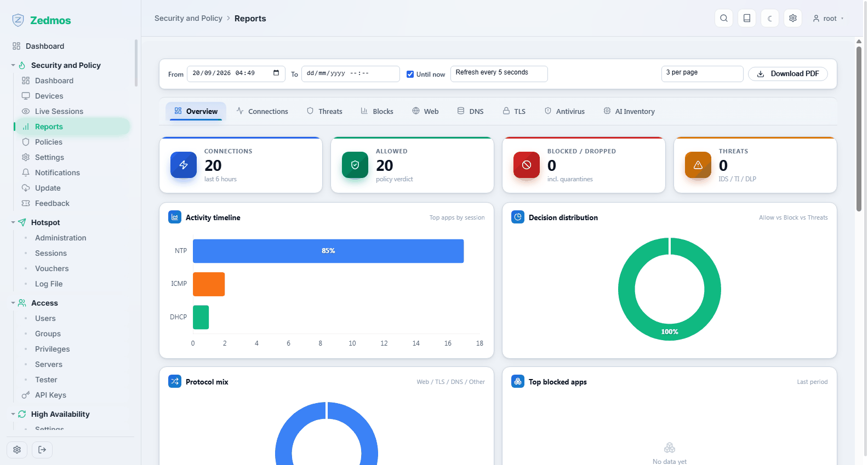This screenshot has height=465, width=868.
Task: Switch to the Web tab
Action: click(425, 111)
